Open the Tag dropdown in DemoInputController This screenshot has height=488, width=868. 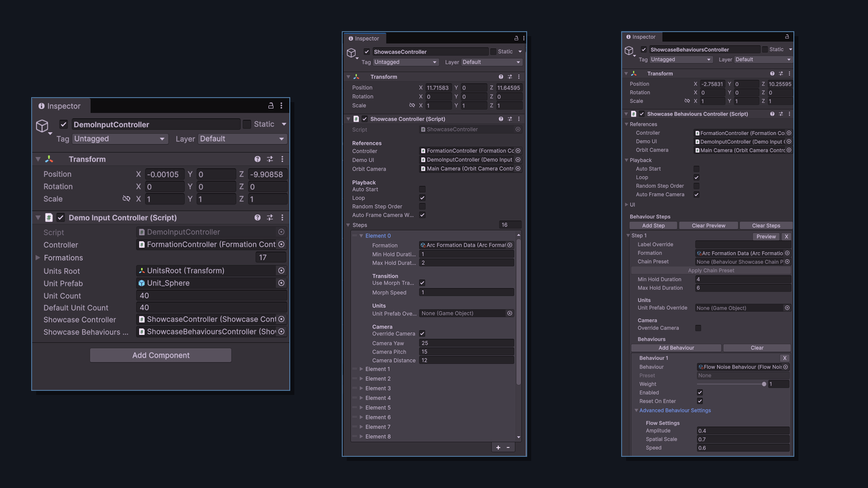(120, 139)
